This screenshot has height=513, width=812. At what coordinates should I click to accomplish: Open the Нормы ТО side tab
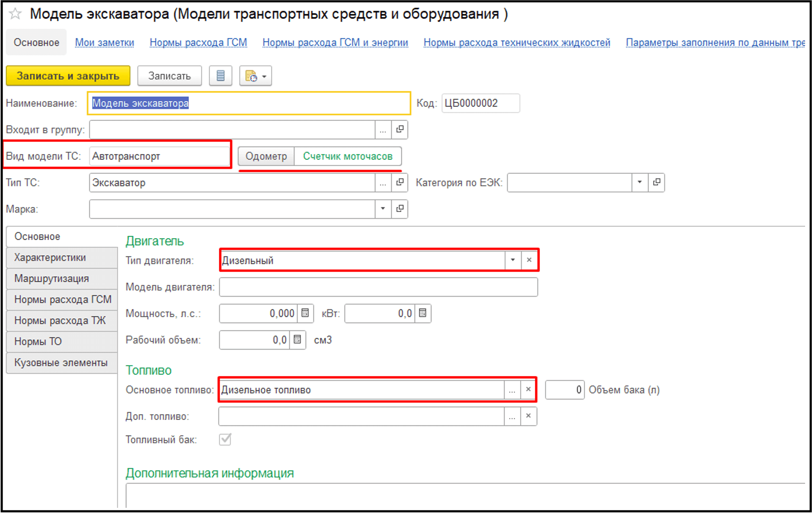click(x=38, y=341)
